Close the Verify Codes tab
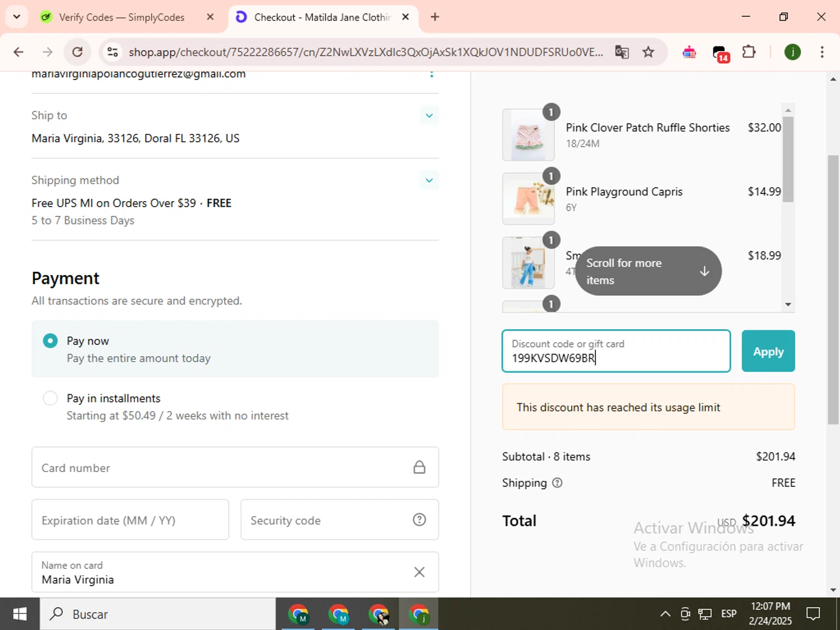 pos(210,17)
